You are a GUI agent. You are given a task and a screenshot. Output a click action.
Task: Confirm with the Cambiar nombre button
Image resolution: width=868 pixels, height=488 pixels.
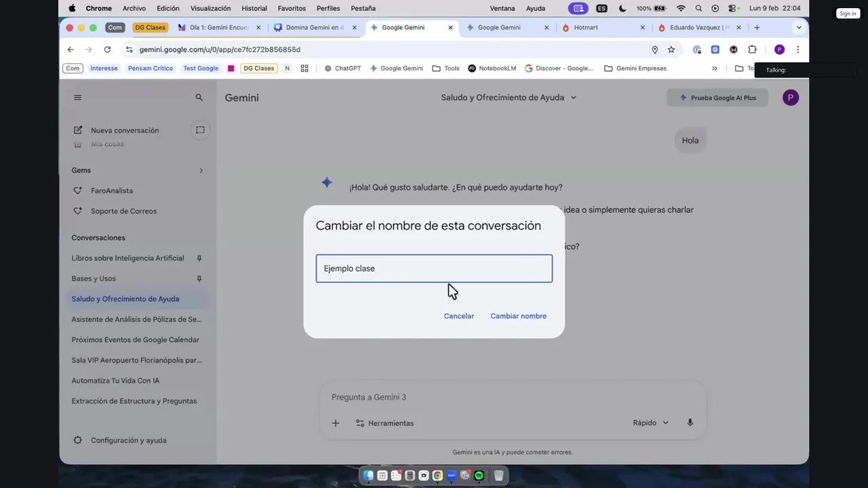click(518, 316)
